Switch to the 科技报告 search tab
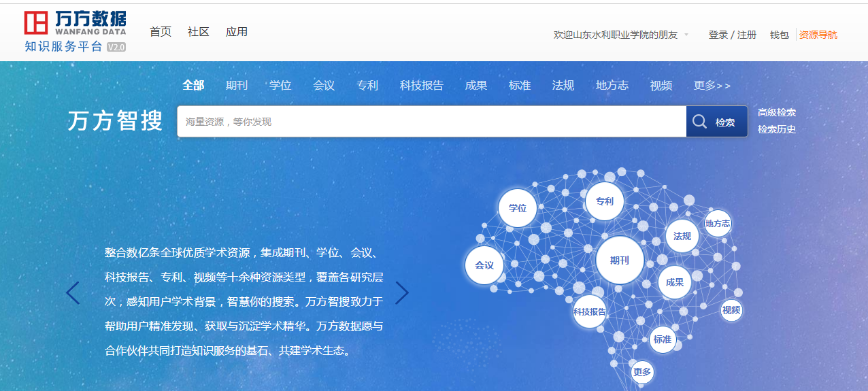This screenshot has width=868, height=391. [x=422, y=85]
